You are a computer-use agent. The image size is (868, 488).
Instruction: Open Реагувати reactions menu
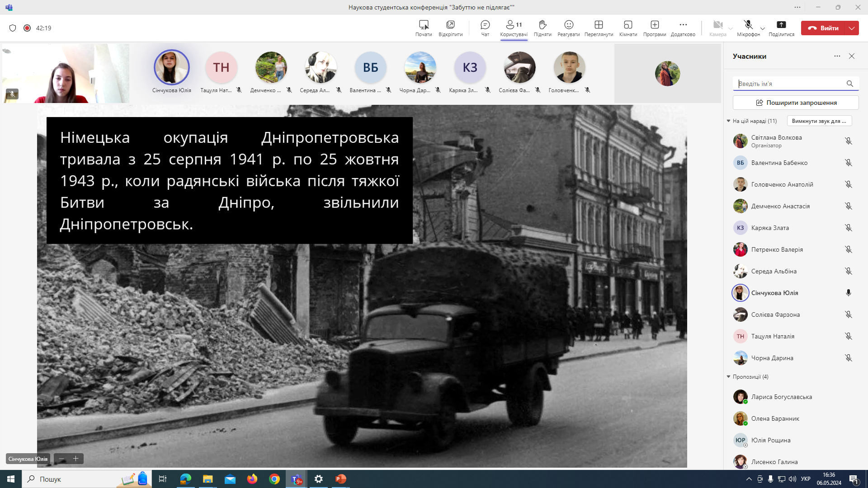point(569,28)
